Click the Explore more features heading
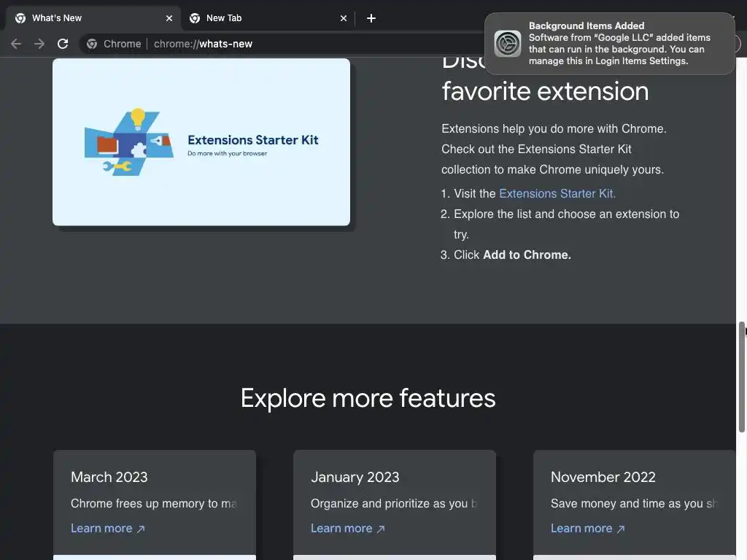This screenshot has height=560, width=747. (368, 398)
